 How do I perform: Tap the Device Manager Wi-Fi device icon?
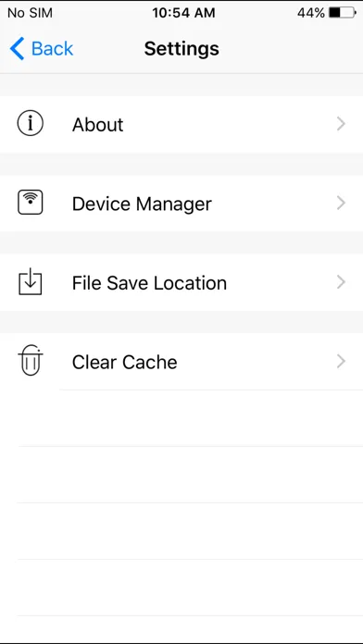click(x=30, y=203)
